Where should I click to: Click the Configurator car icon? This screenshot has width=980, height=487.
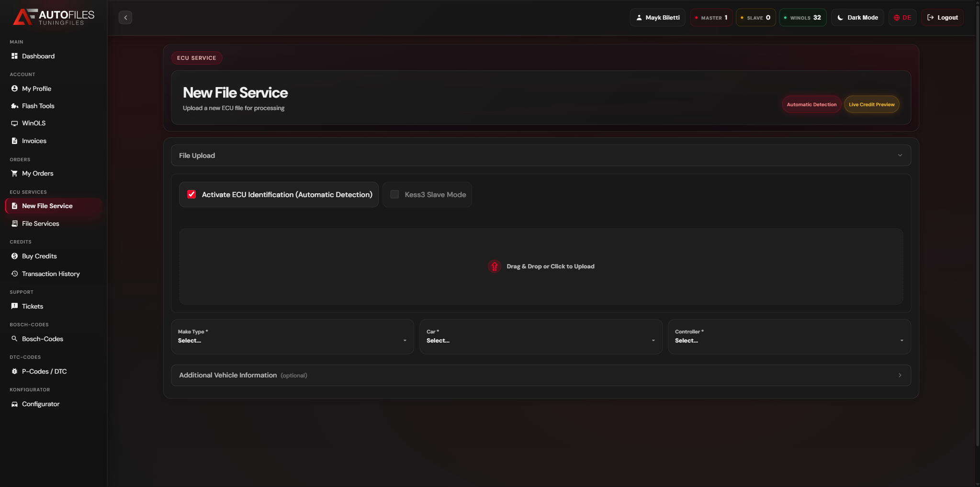pos(14,404)
